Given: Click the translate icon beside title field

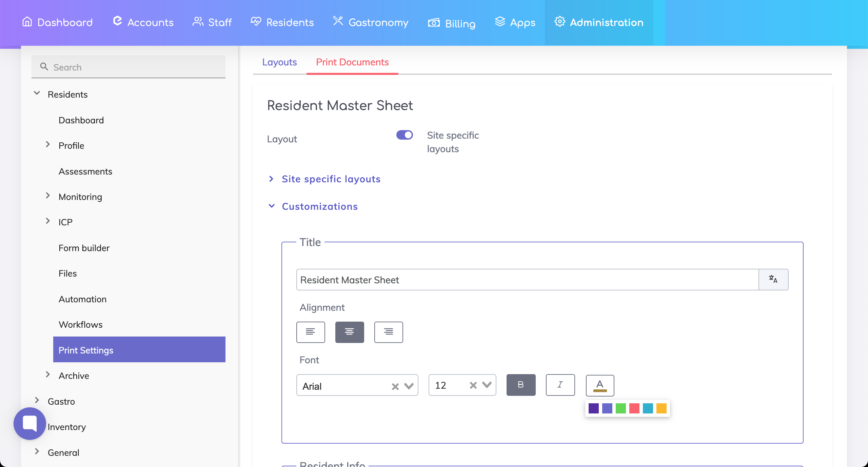Looking at the screenshot, I should click(773, 280).
